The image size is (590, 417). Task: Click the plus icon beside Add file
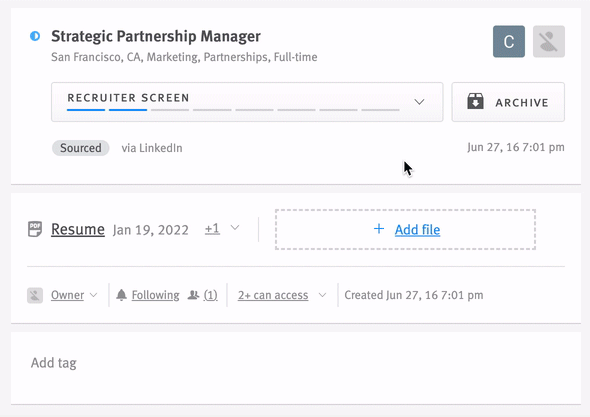click(x=379, y=228)
